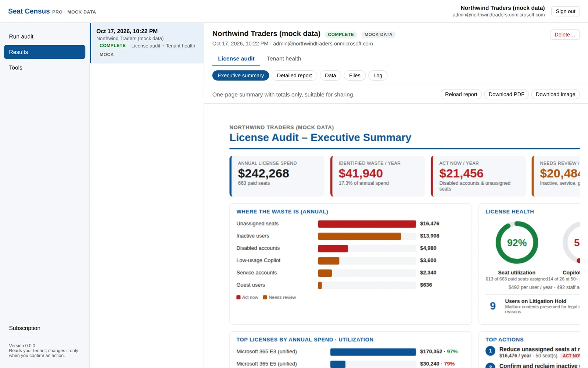Click the Microsoft 365 E5 (unified) row label
This screenshot has width=588, height=368.
(266, 364)
